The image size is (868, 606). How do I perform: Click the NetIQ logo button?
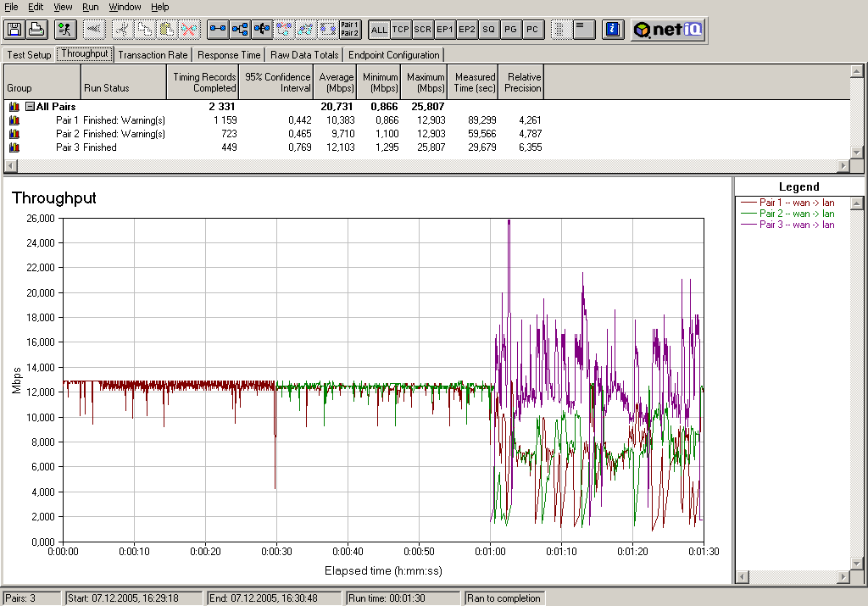(x=667, y=30)
